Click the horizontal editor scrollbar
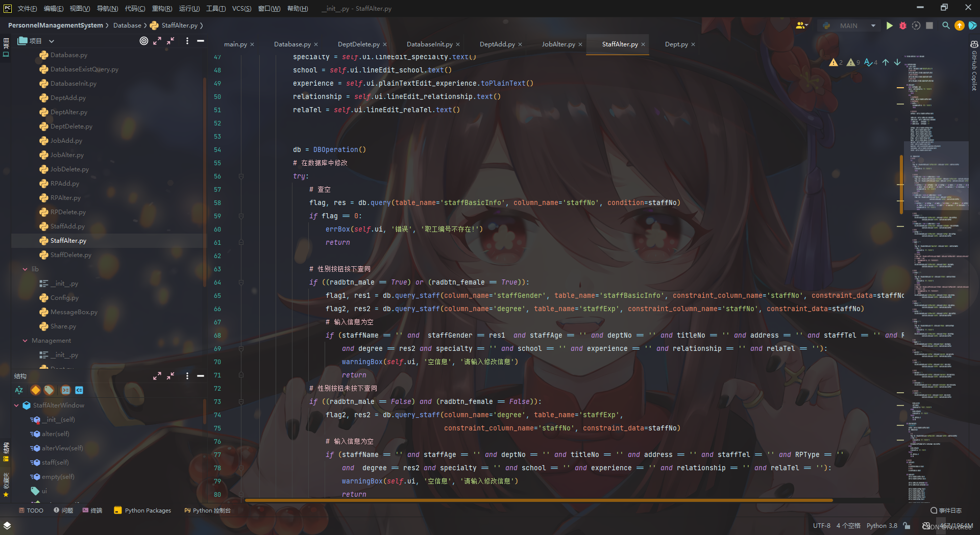Viewport: 980px width, 535px height. pyautogui.click(x=538, y=500)
